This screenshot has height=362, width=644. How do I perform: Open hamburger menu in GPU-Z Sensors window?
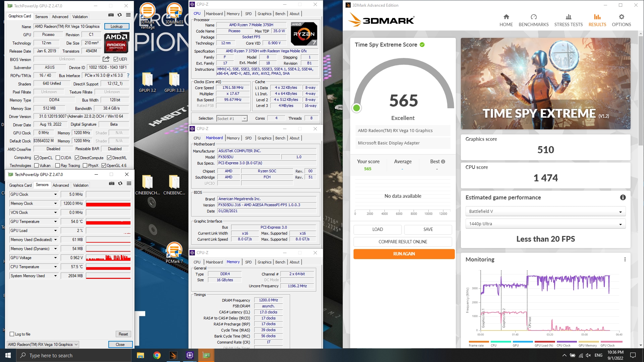(129, 184)
